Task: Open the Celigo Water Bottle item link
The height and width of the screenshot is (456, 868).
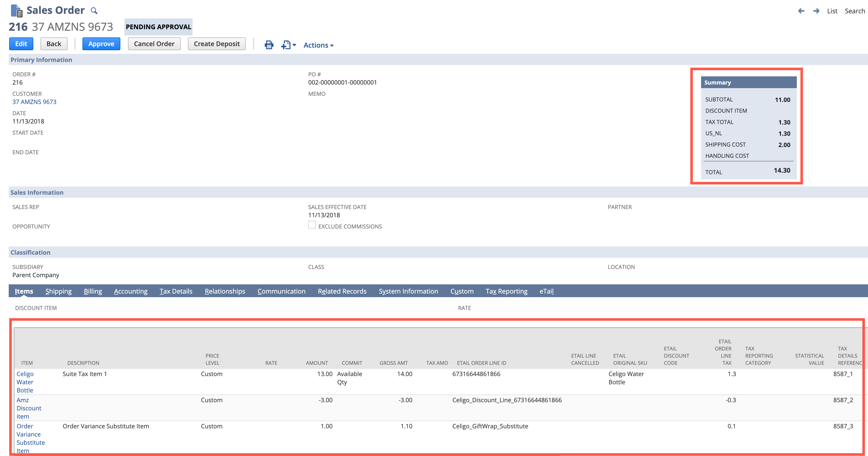Action: [25, 382]
